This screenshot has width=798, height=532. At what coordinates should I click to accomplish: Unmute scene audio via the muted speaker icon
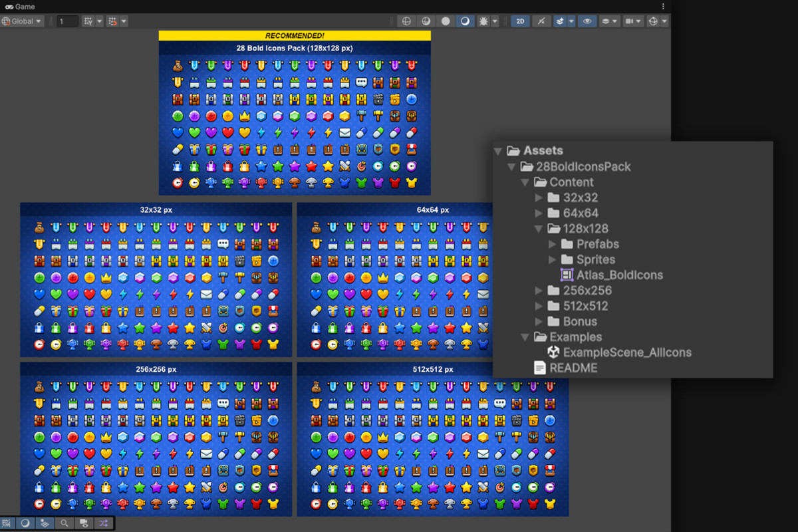pyautogui.click(x=541, y=21)
